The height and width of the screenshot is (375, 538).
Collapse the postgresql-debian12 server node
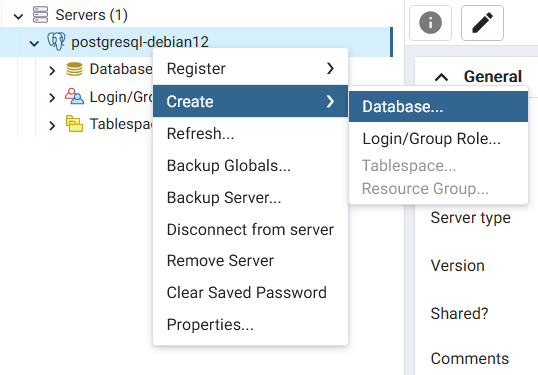coord(34,44)
